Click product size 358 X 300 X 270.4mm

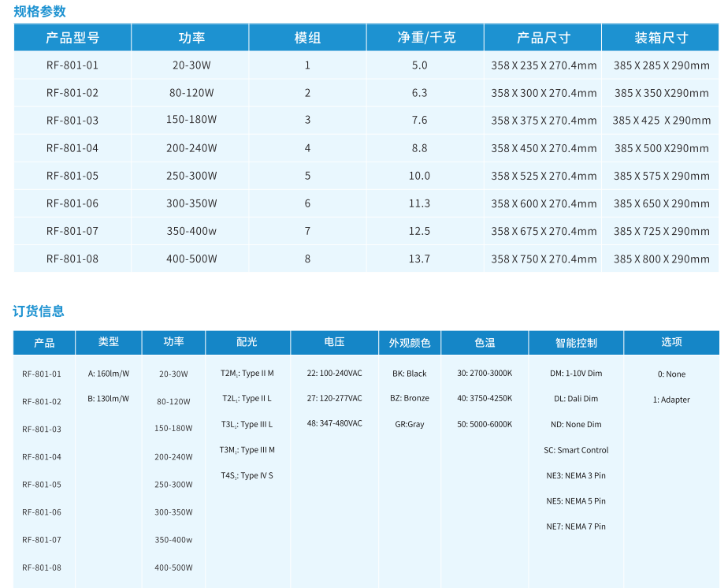coord(544,93)
